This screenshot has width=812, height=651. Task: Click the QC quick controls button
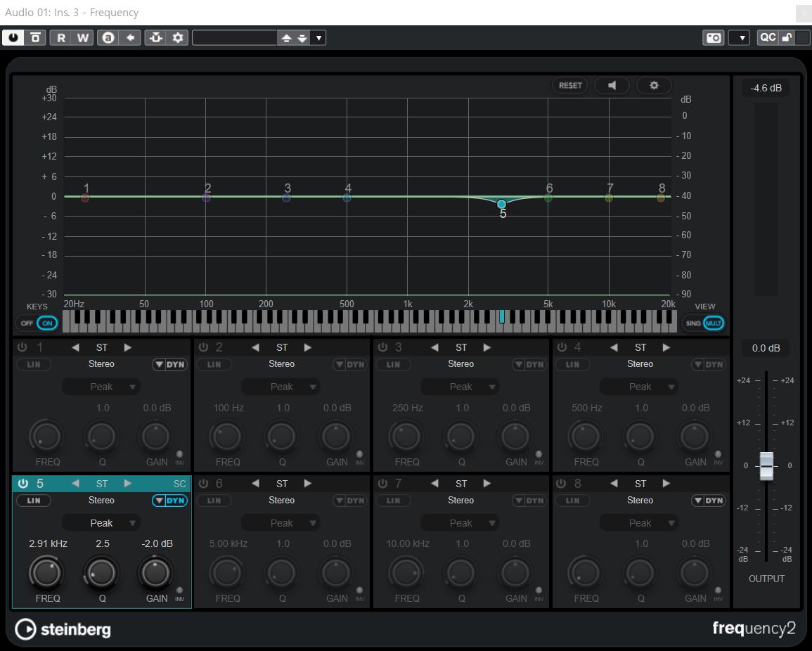[x=768, y=37]
